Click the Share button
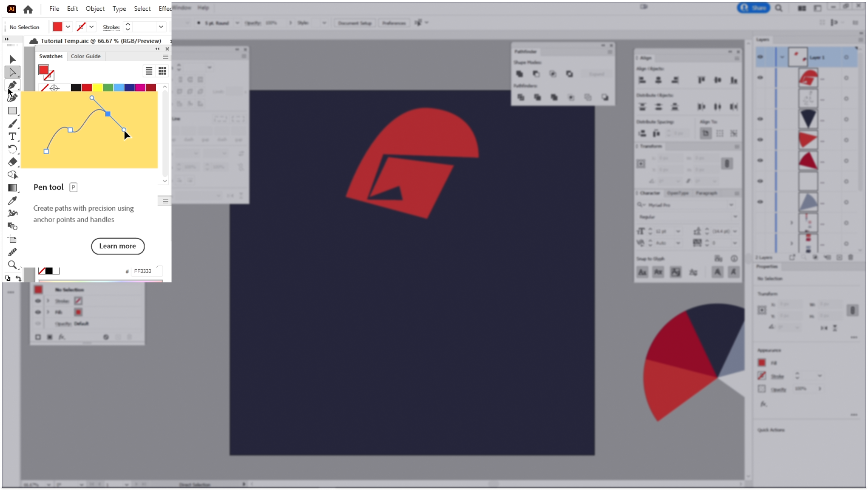 coord(753,8)
